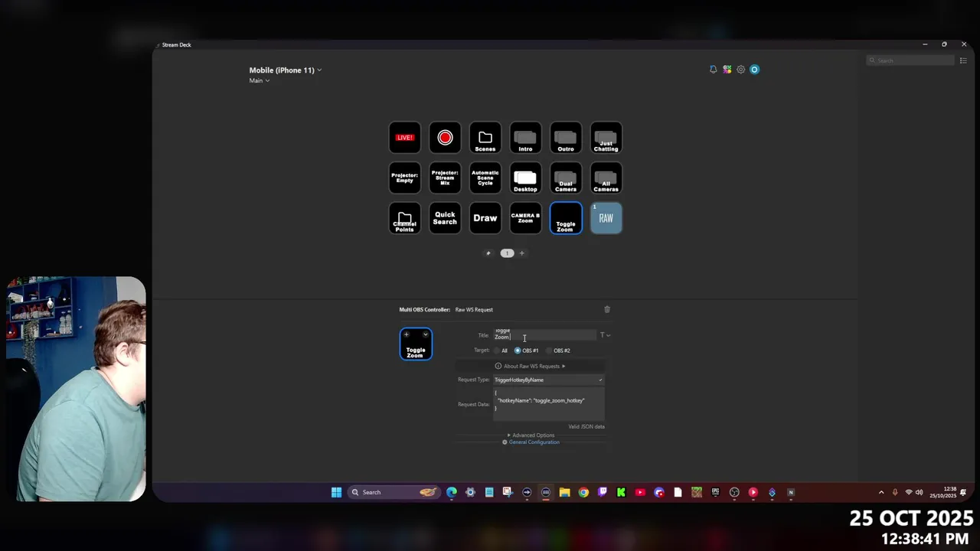Screen dimensions: 980x551
Task: Add a new page with plus
Action: coord(522,253)
